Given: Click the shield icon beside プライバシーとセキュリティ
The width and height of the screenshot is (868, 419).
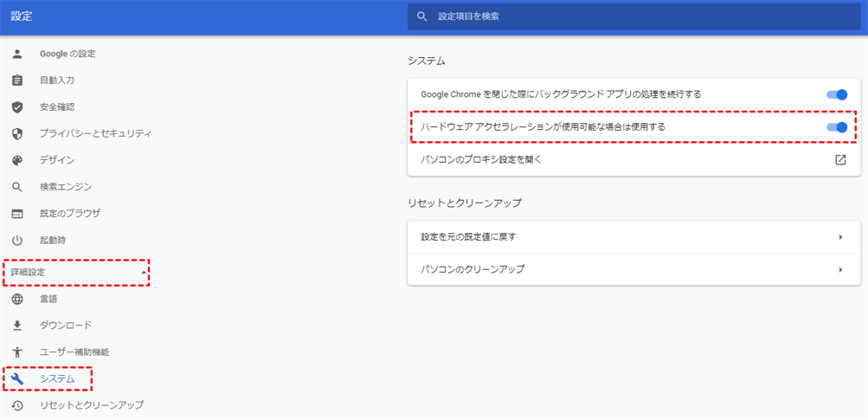Looking at the screenshot, I should tap(17, 133).
